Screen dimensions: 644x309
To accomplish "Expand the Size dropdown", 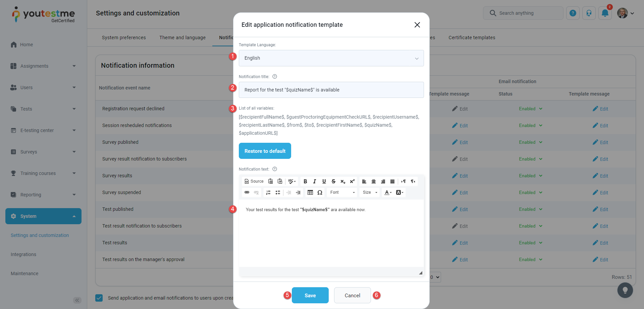I will [370, 192].
